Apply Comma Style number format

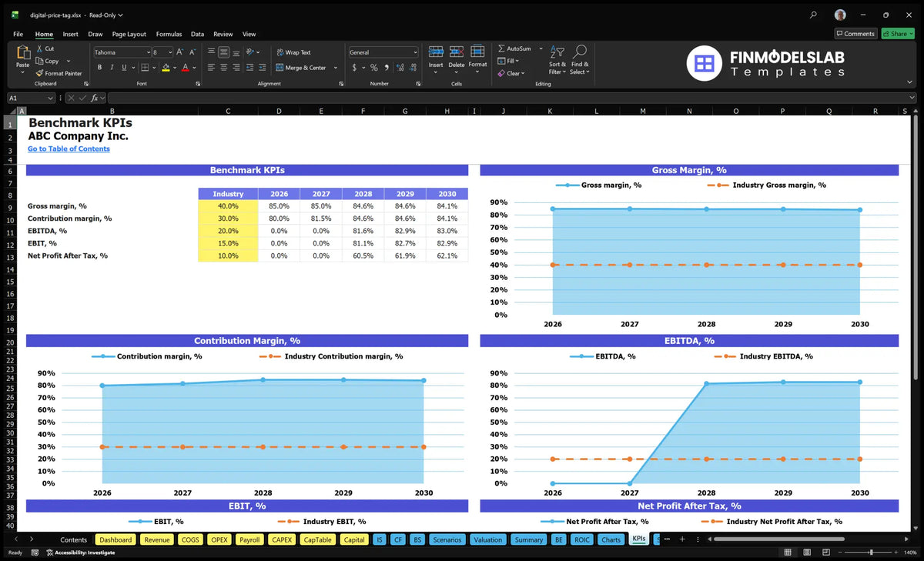(x=385, y=68)
